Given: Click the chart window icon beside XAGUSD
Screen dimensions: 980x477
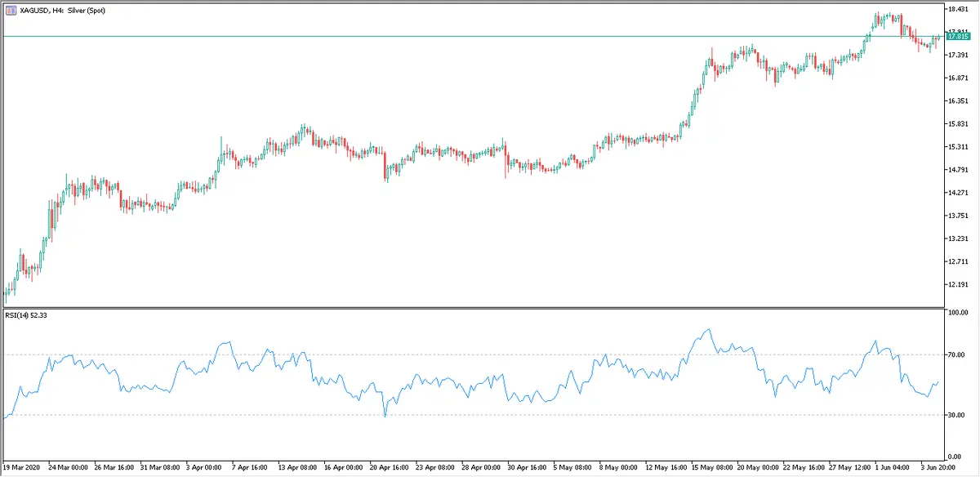Looking at the screenshot, I should pos(10,9).
